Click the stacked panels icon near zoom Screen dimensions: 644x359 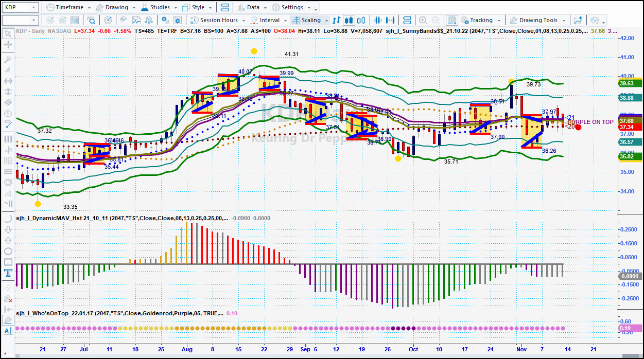pos(407,21)
